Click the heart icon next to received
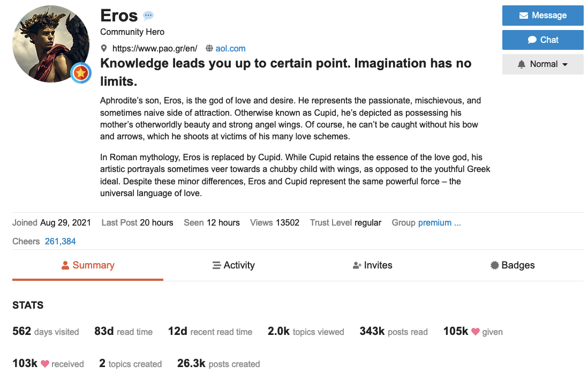The width and height of the screenshot is (588, 381). tap(45, 364)
